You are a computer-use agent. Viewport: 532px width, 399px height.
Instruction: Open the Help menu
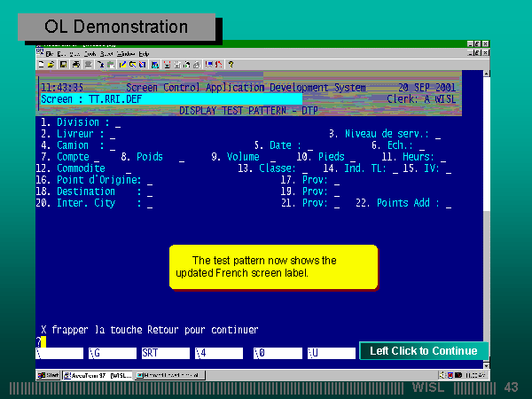144,53
